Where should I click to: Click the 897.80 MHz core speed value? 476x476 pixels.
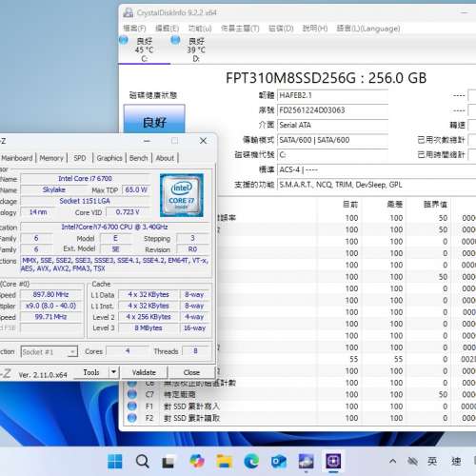pos(50,294)
